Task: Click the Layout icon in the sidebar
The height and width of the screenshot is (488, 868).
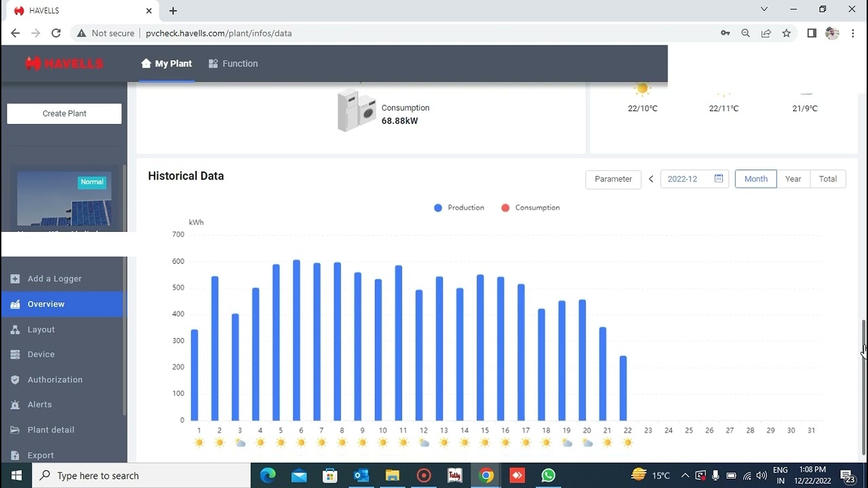Action: click(x=15, y=329)
